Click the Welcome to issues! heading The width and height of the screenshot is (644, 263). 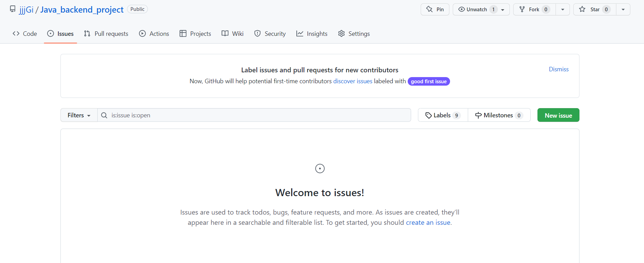click(x=320, y=193)
